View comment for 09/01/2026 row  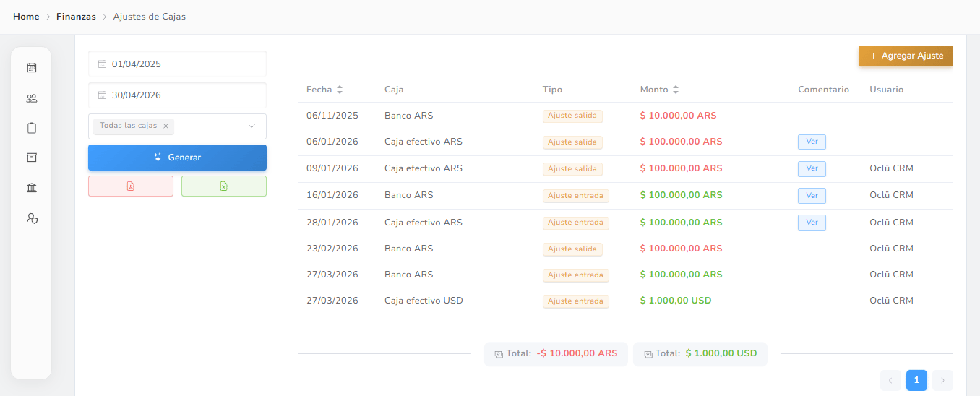[812, 168]
